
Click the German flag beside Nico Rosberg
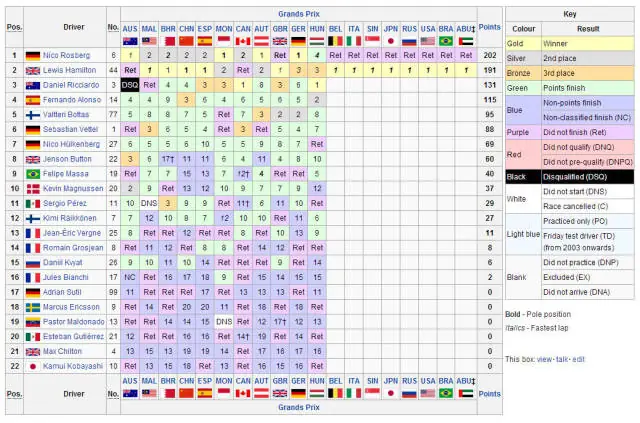click(33, 56)
